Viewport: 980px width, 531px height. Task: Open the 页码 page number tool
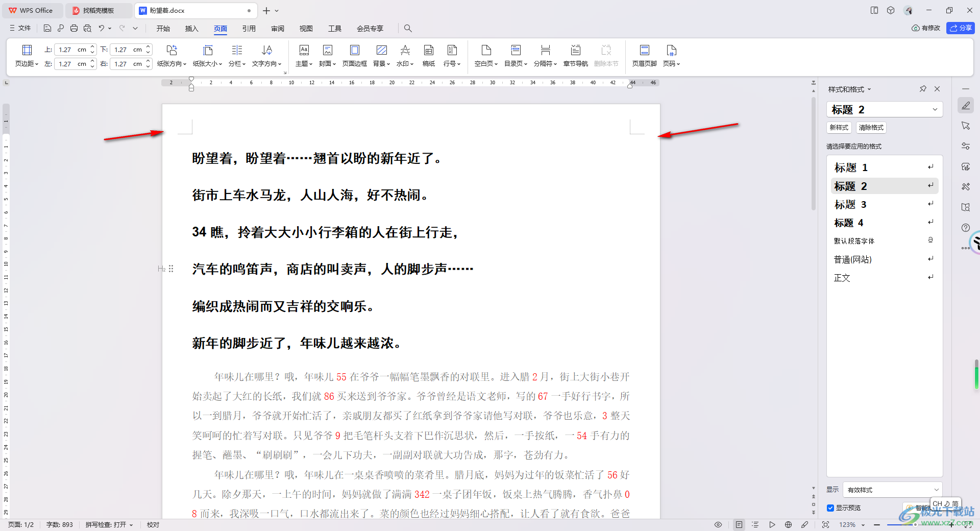[x=671, y=56]
